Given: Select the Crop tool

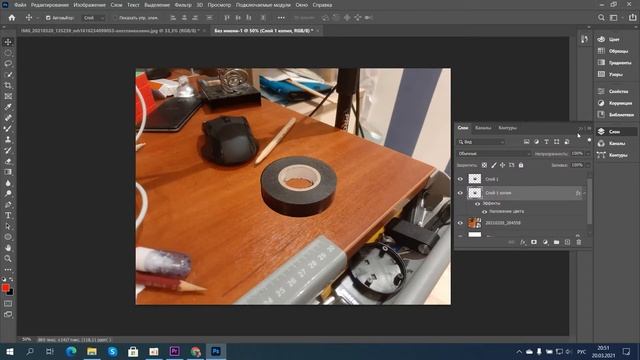Looking at the screenshot, I should tap(8, 85).
